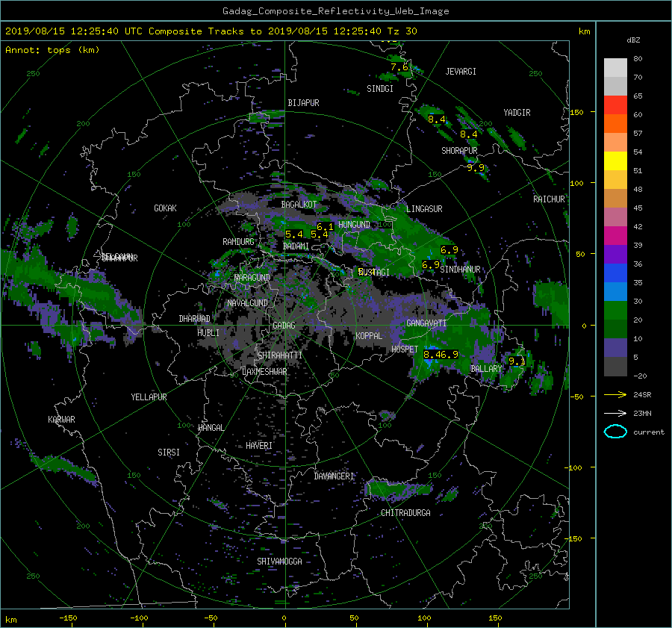
Task: Select the HAVERI label
Action: pyautogui.click(x=259, y=446)
